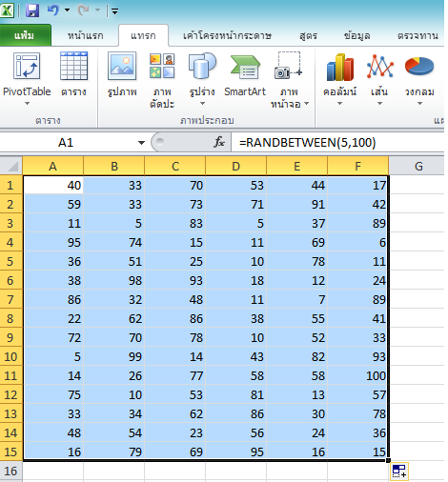
Task: Open the green แฟ้ม (File) tab
Action: pos(25,35)
